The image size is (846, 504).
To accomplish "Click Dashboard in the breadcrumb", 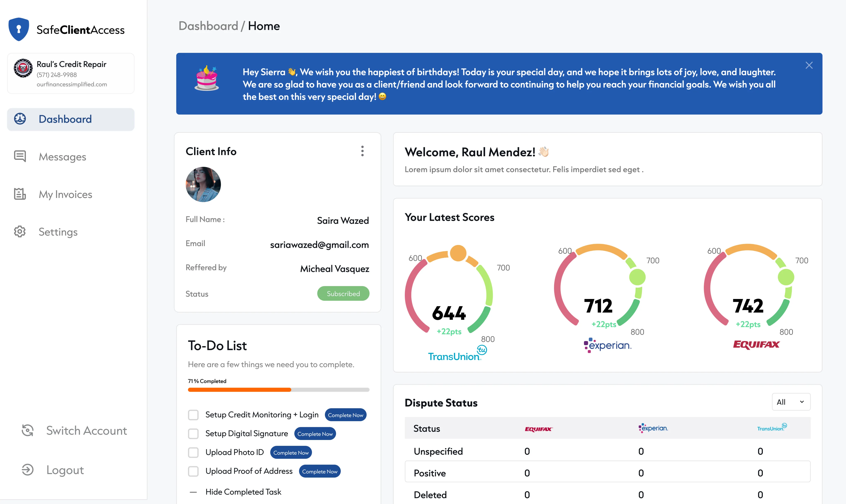I will 208,26.
